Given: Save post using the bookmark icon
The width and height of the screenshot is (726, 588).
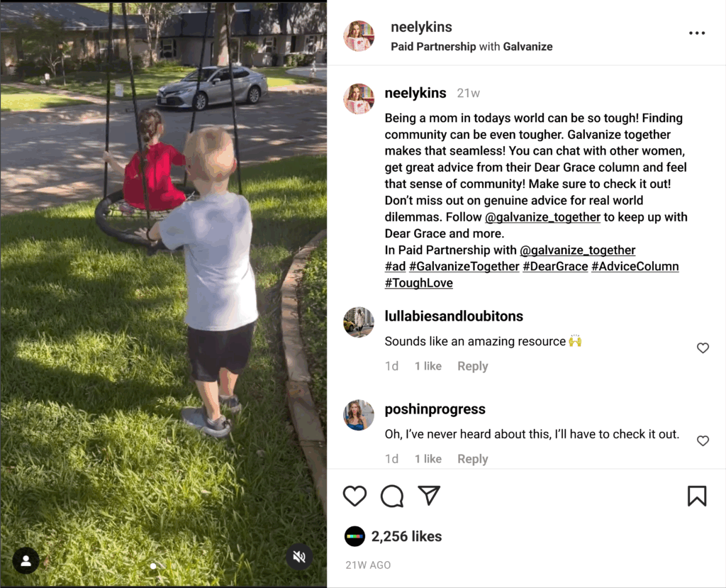Looking at the screenshot, I should point(697,496).
